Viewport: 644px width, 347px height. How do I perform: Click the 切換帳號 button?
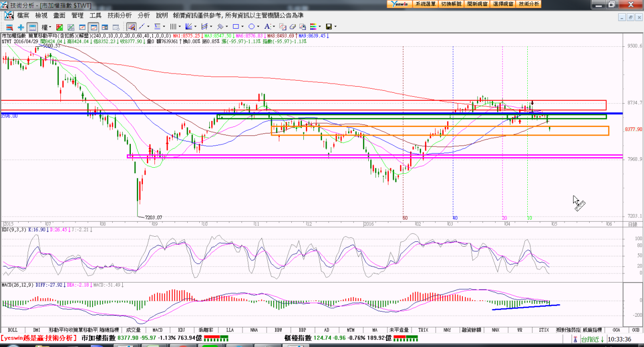[x=451, y=4]
